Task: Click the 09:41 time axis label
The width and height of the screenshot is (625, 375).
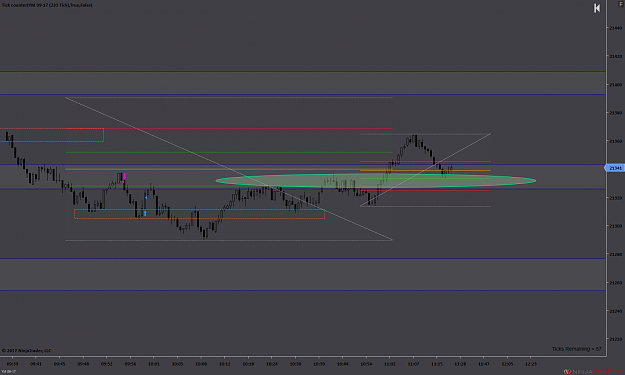Action: 36,364
